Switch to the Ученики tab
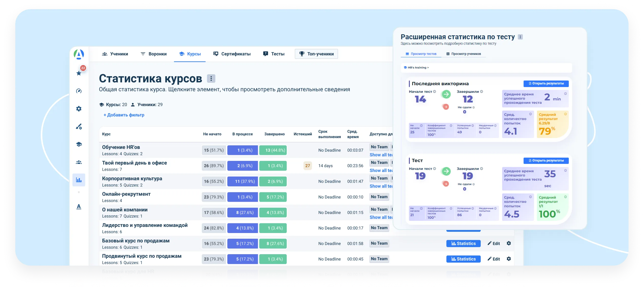 tap(115, 54)
